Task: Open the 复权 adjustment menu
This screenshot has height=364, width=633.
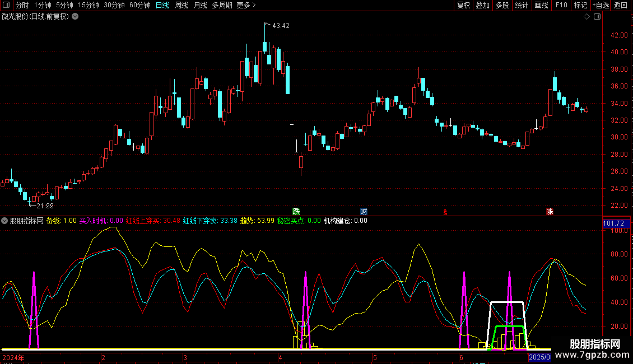Action: [463, 5]
